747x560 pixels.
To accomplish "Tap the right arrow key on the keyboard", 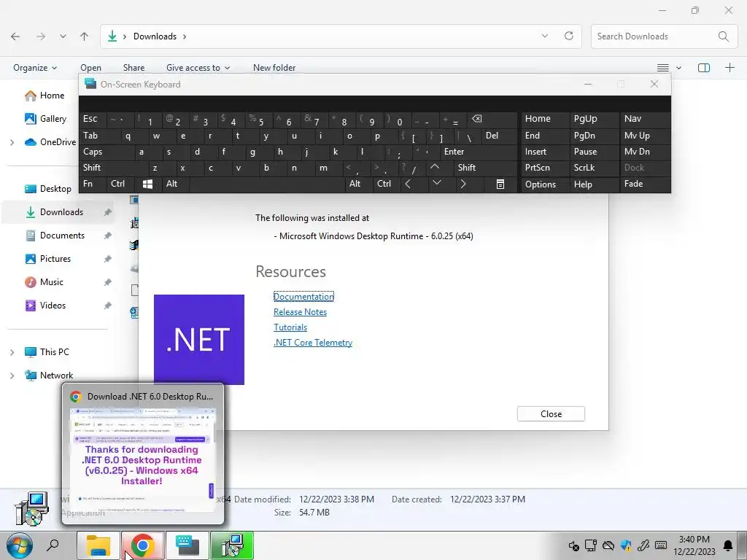I will (462, 184).
